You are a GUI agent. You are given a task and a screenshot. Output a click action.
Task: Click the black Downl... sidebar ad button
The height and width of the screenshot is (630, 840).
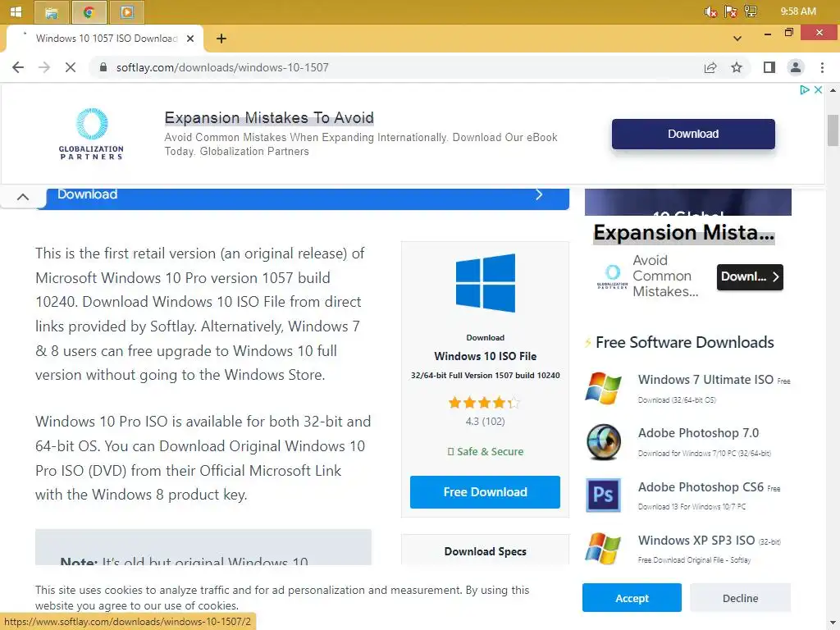pyautogui.click(x=750, y=277)
